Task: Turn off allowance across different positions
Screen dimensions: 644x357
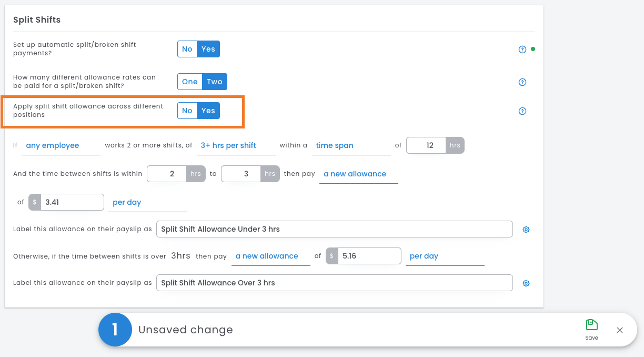Action: [x=187, y=111]
